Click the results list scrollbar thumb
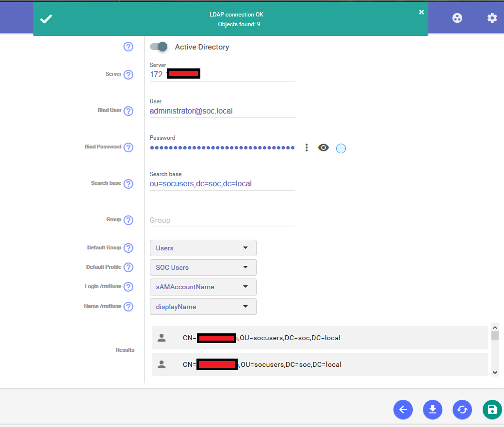504x427 pixels. [x=495, y=335]
